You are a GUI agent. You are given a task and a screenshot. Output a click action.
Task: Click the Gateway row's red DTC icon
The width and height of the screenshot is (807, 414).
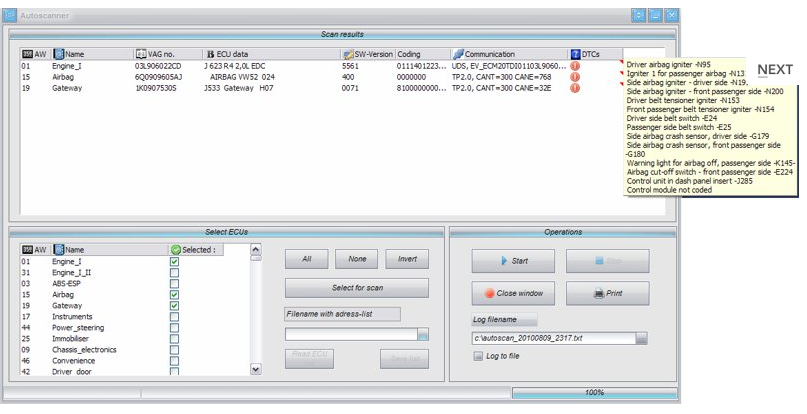575,88
